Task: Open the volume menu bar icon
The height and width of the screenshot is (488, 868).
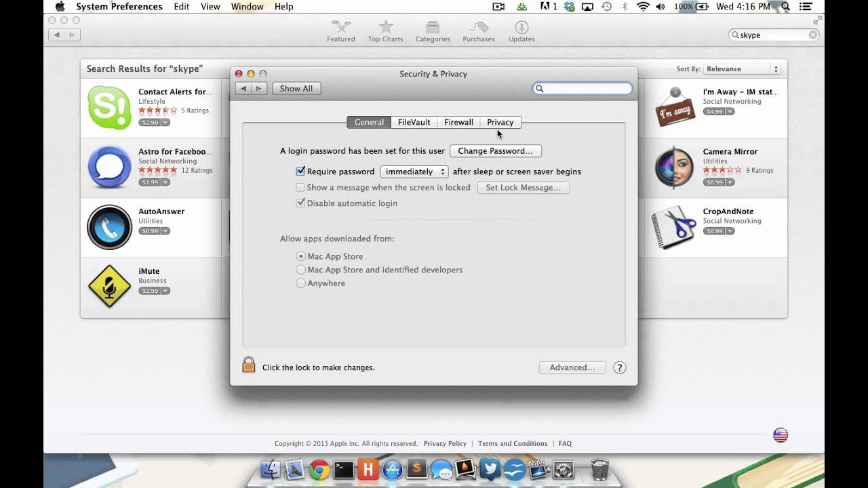Action: click(x=660, y=7)
